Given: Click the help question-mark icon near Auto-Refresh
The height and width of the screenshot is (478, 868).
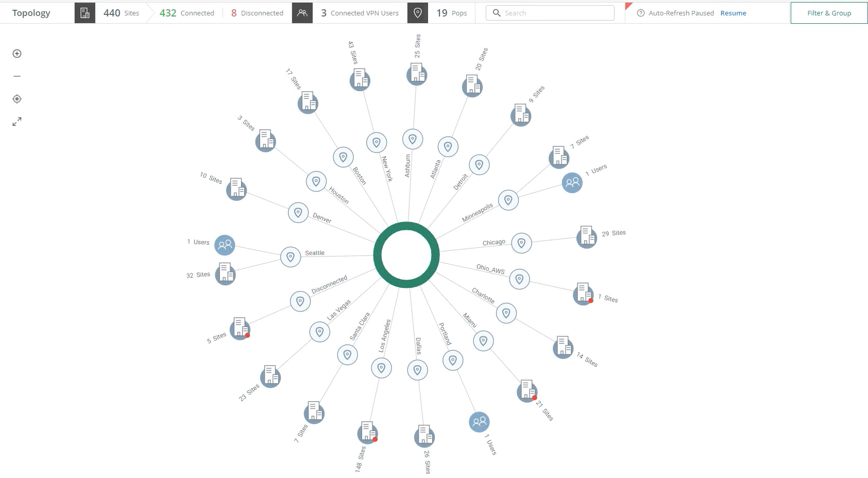Looking at the screenshot, I should pyautogui.click(x=640, y=13).
